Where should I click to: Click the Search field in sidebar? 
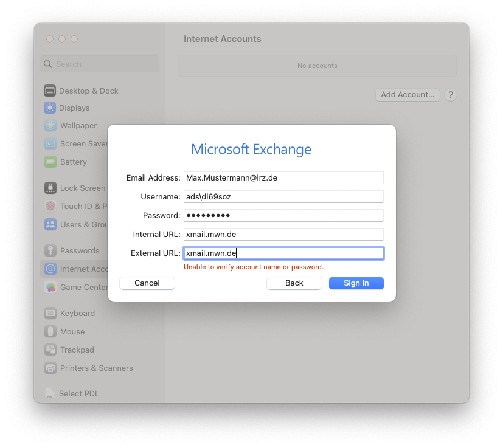point(100,64)
